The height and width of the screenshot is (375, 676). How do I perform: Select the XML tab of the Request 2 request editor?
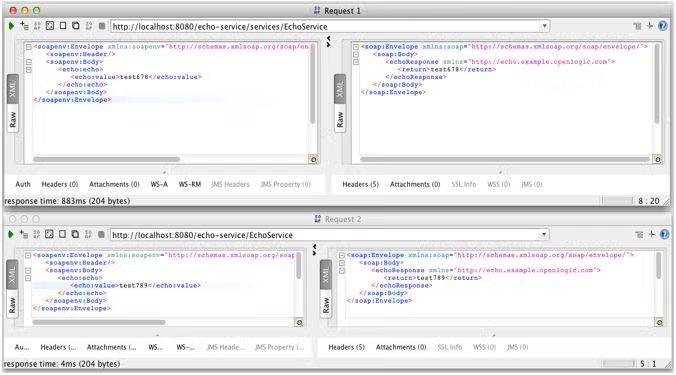pos(12,275)
